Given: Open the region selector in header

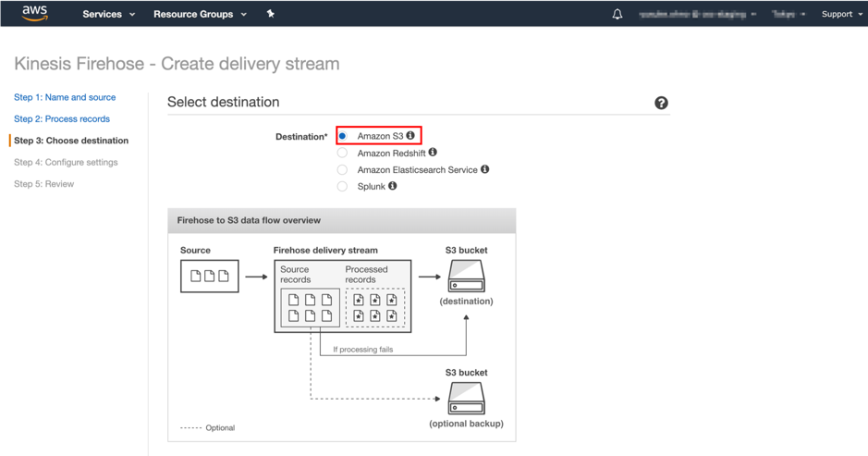Looking at the screenshot, I should 788,14.
